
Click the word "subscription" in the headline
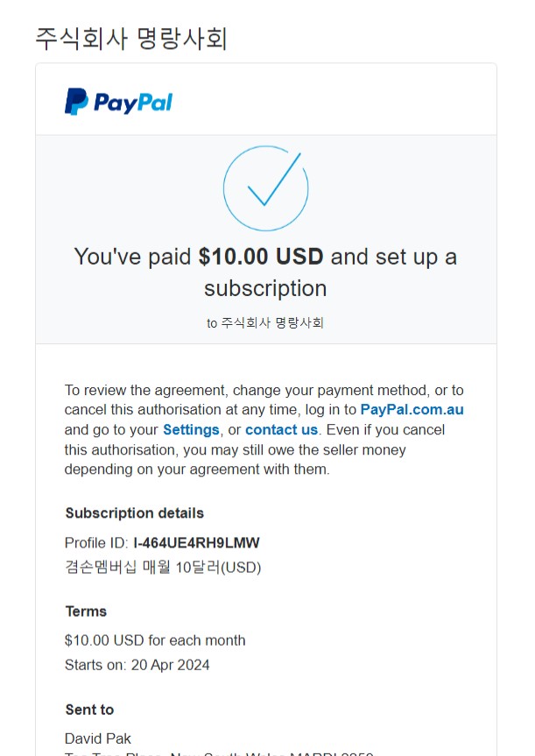pos(265,288)
